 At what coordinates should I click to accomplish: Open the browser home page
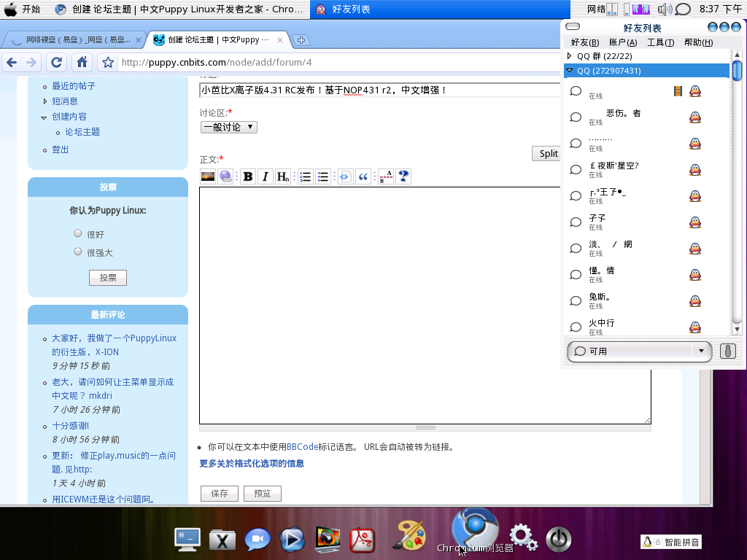point(82,63)
